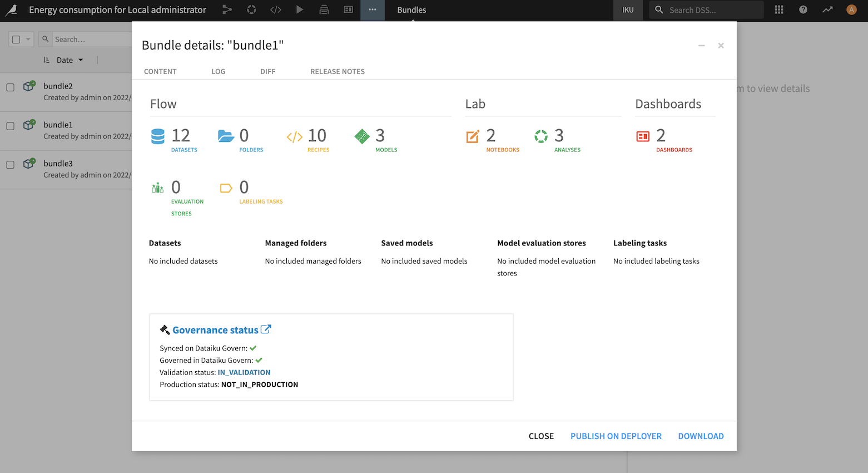Open the help question mark icon
This screenshot has width=868, height=473.
click(x=803, y=9)
